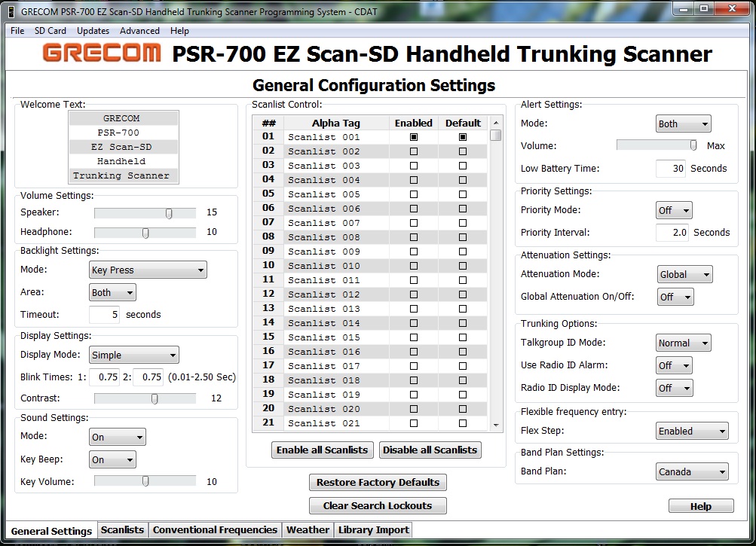Click Disable all Scanlists button
The height and width of the screenshot is (546, 756).
point(430,450)
